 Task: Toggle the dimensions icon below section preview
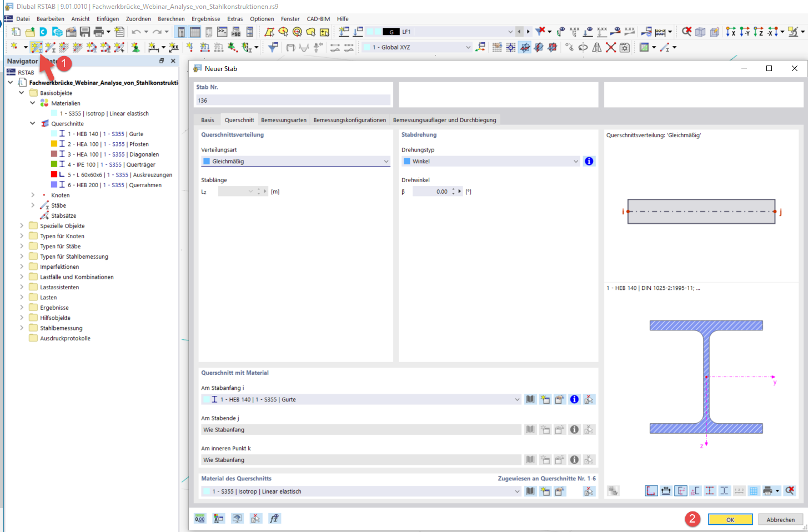666,491
